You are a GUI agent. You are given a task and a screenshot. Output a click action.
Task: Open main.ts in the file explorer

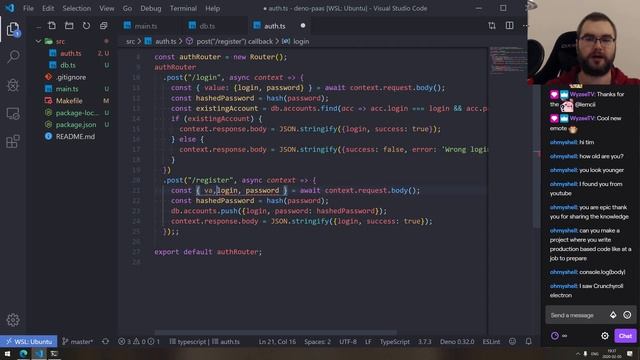click(x=67, y=89)
